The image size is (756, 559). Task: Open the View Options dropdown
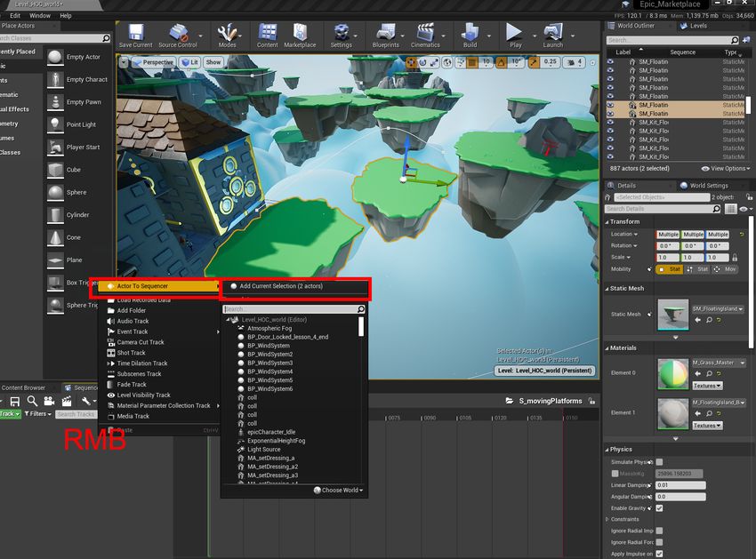[x=726, y=169]
